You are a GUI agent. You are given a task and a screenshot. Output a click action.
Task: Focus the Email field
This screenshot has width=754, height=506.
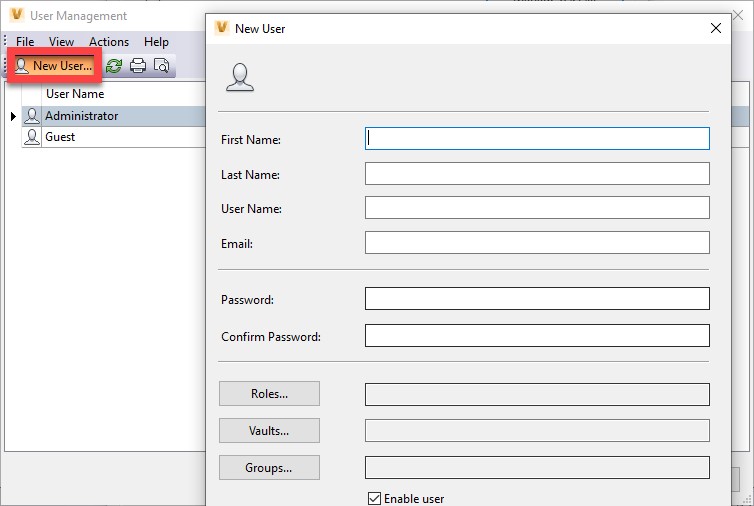[x=537, y=242]
